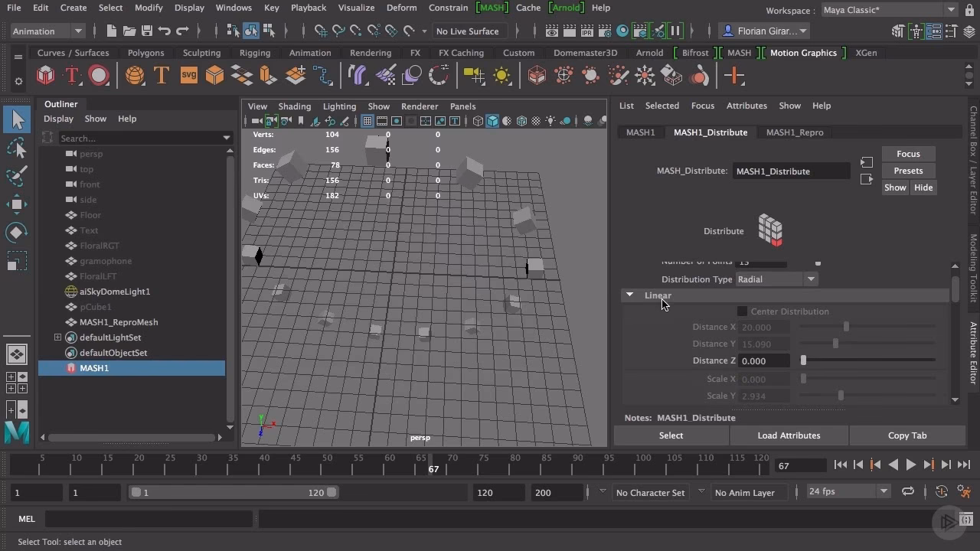Click the redo arrow icon

[182, 31]
